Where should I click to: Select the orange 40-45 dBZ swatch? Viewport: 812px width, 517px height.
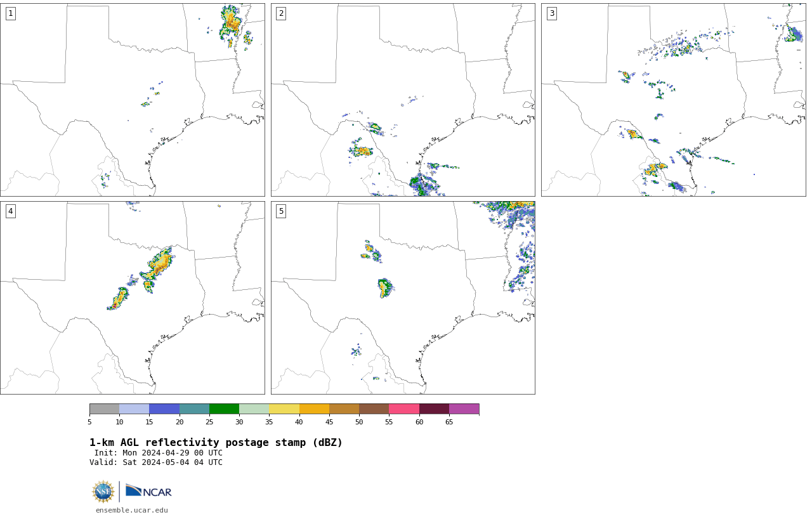pyautogui.click(x=314, y=409)
